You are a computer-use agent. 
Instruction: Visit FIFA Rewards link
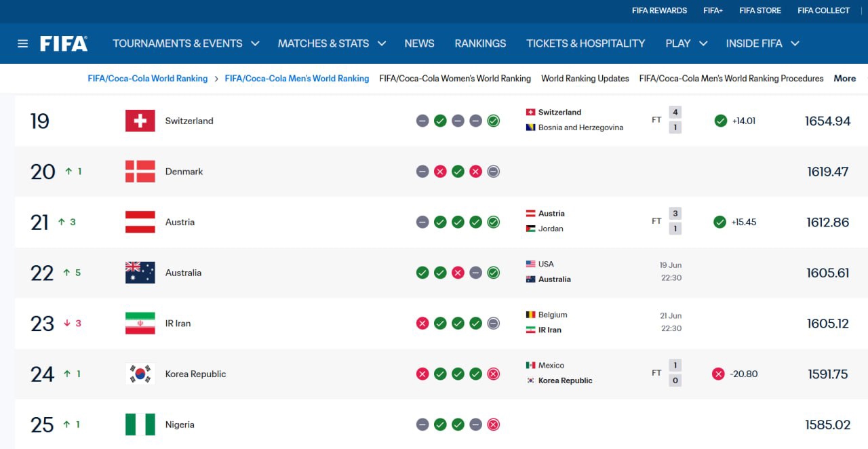pyautogui.click(x=659, y=10)
